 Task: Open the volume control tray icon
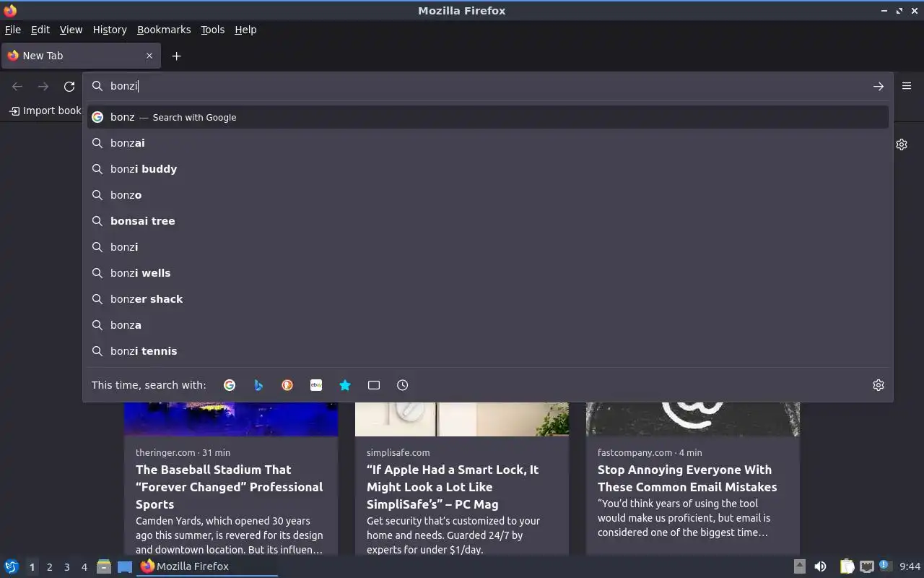click(x=820, y=566)
